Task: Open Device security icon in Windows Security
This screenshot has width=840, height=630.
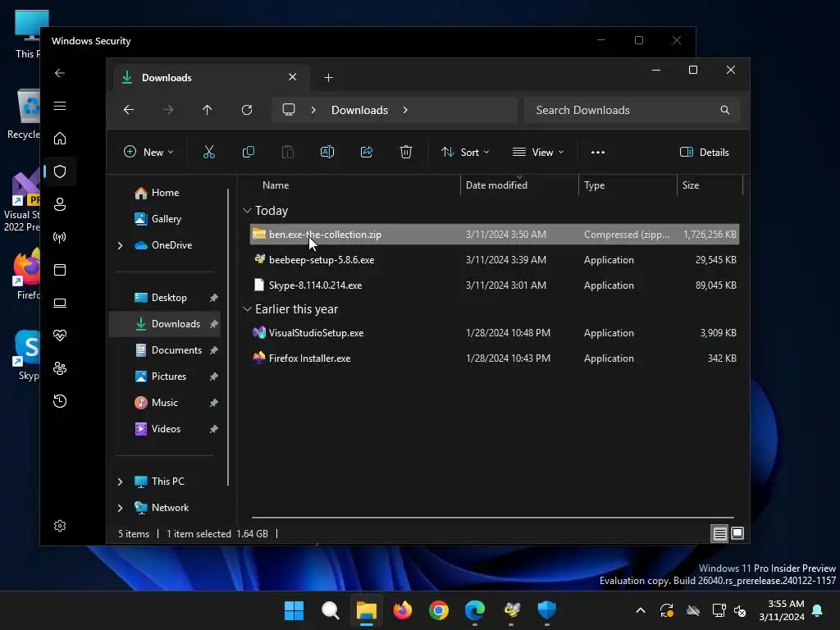Action: coord(60,303)
